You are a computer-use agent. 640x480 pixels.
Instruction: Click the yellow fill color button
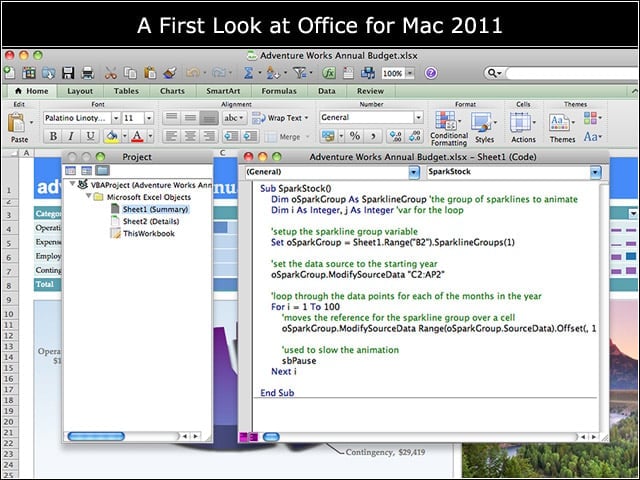click(111, 136)
